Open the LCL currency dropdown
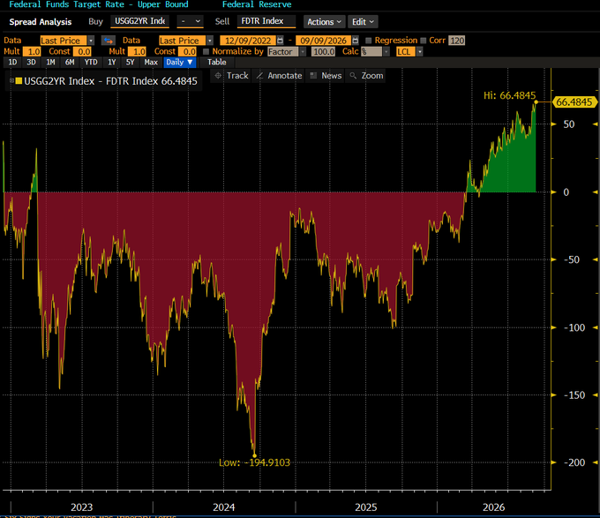 (x=409, y=52)
